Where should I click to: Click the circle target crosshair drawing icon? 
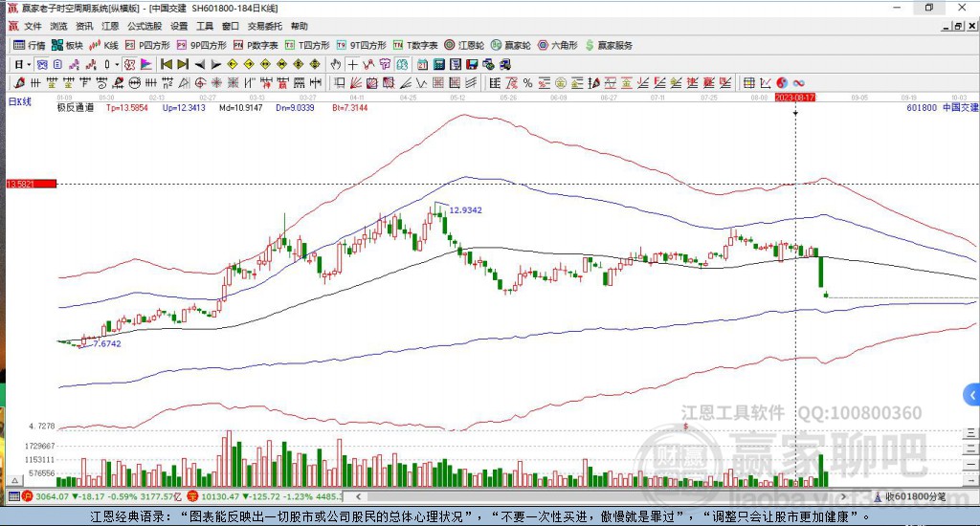[x=199, y=82]
